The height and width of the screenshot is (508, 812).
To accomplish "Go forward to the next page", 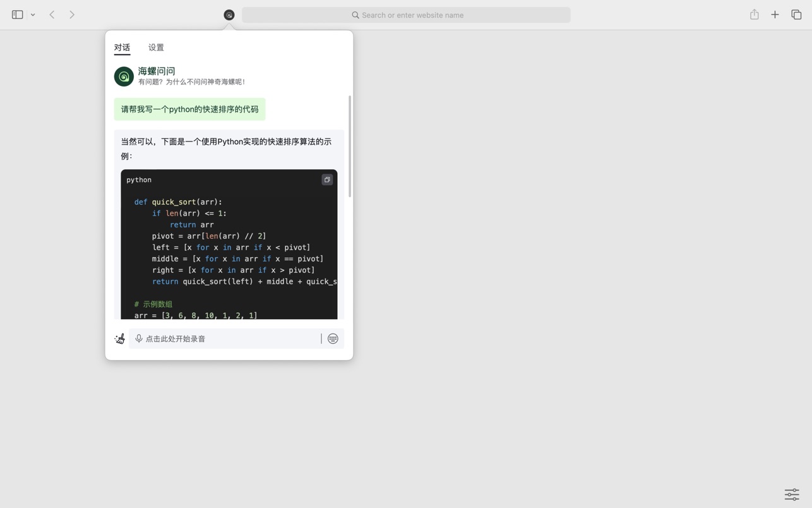I will point(72,15).
